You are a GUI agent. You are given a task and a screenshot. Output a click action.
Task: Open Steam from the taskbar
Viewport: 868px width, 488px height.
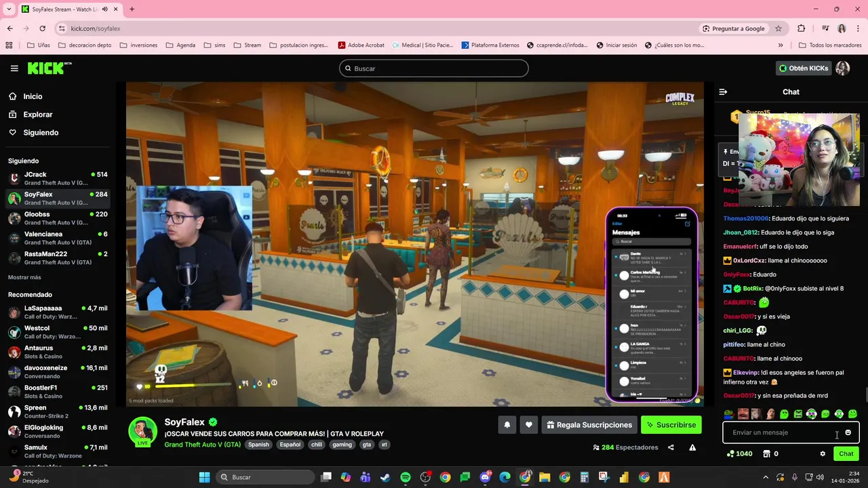click(385, 477)
